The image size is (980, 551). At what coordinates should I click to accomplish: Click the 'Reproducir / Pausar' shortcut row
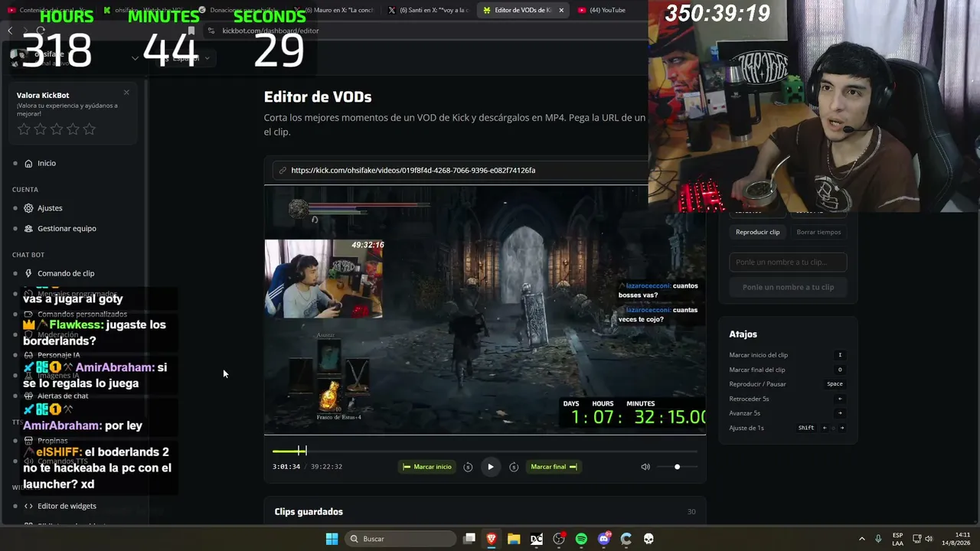coord(788,384)
